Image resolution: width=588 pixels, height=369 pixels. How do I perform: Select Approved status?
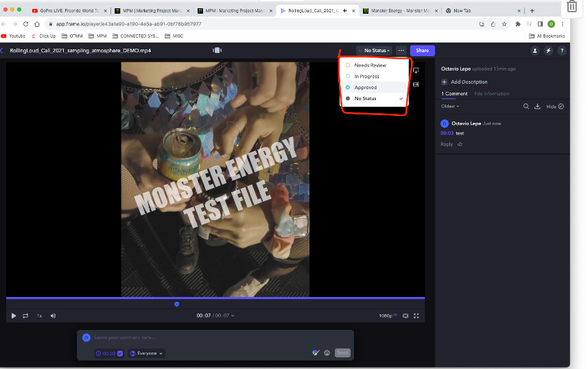(374, 87)
